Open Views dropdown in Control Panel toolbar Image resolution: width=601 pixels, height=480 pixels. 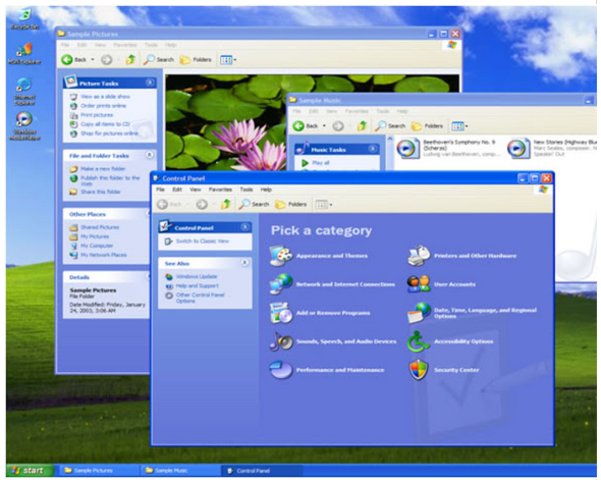323,204
